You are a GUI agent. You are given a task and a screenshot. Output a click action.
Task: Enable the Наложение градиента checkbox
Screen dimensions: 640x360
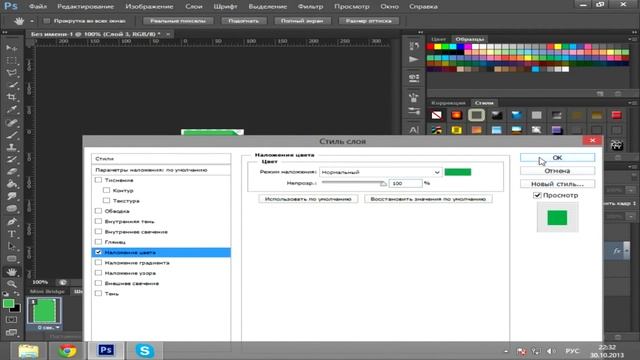click(98, 262)
